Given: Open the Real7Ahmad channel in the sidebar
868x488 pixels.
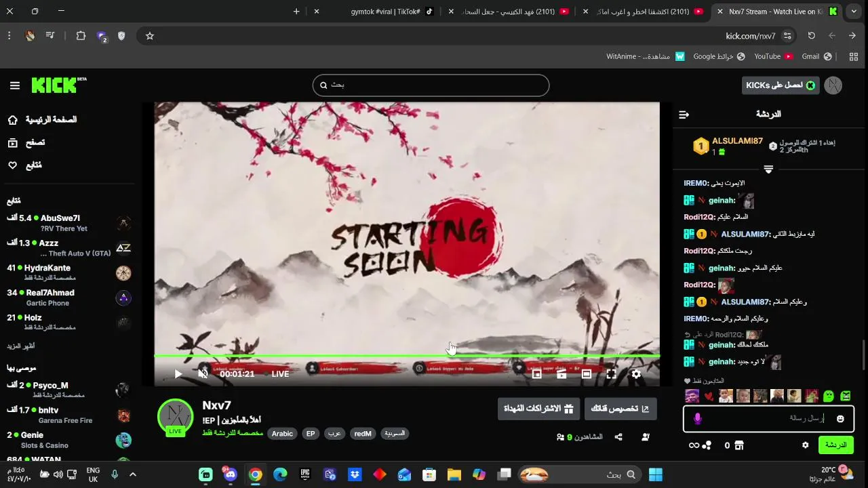Looking at the screenshot, I should [x=68, y=298].
